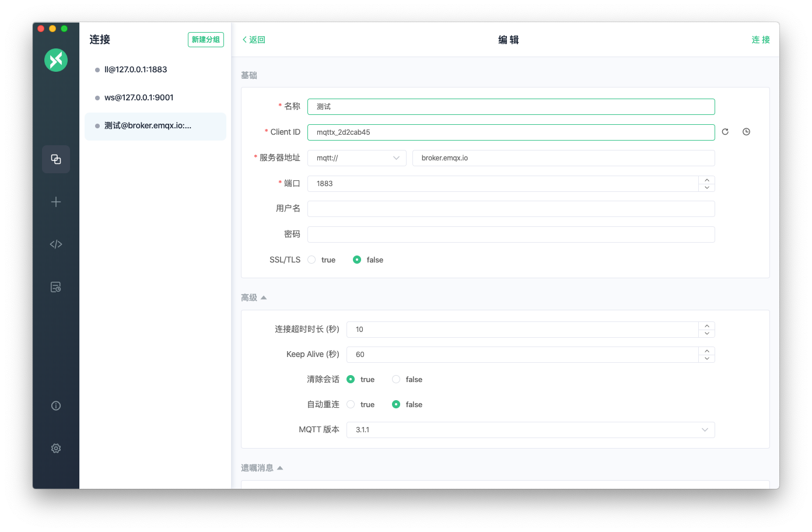The height and width of the screenshot is (532, 812).
Task: Select connection 测试@broker.emqx.io
Action: click(155, 126)
